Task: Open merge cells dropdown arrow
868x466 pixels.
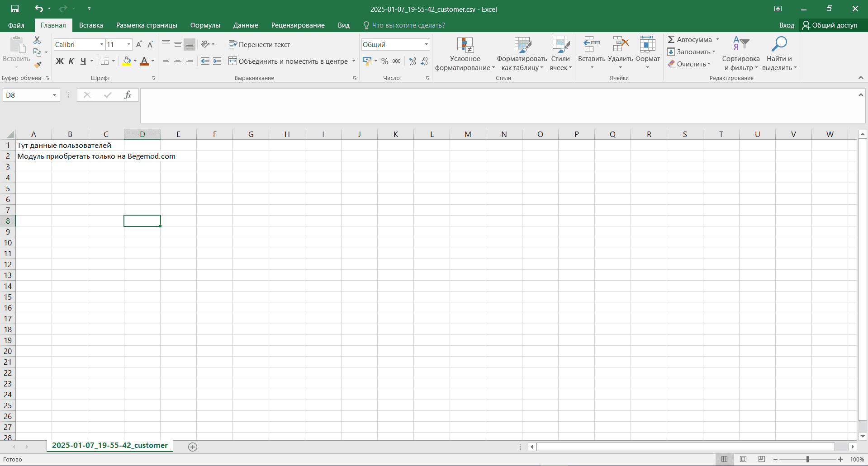Action: [x=354, y=61]
